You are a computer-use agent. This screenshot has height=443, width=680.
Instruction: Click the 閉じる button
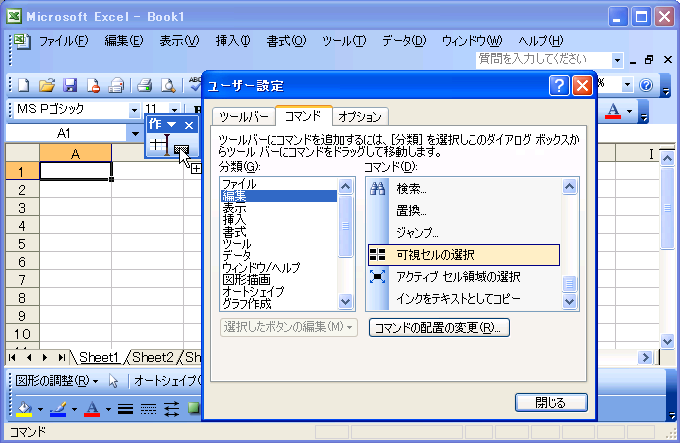pos(551,403)
